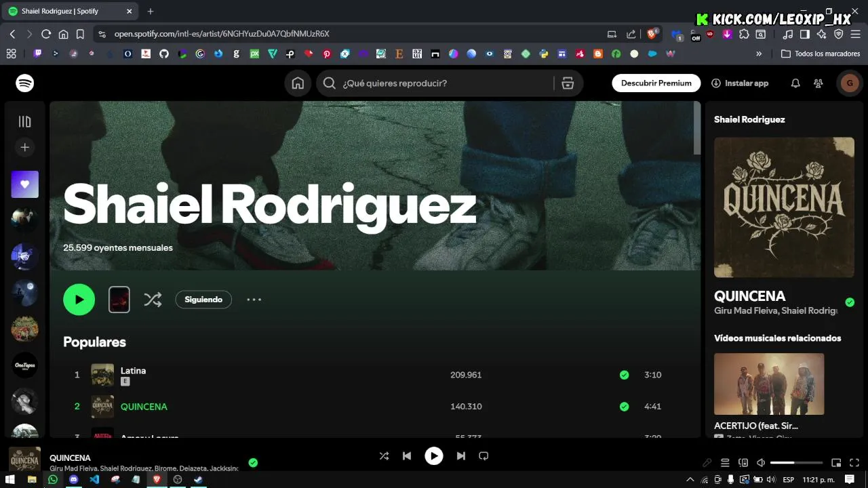Open the Pinterest bookmark
Viewport: 868px width, 488px height.
pos(327,54)
